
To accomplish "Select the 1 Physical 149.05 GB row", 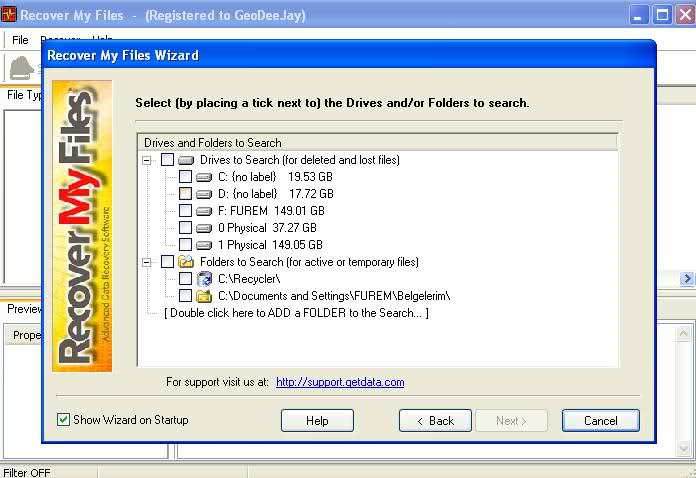I will click(270, 245).
